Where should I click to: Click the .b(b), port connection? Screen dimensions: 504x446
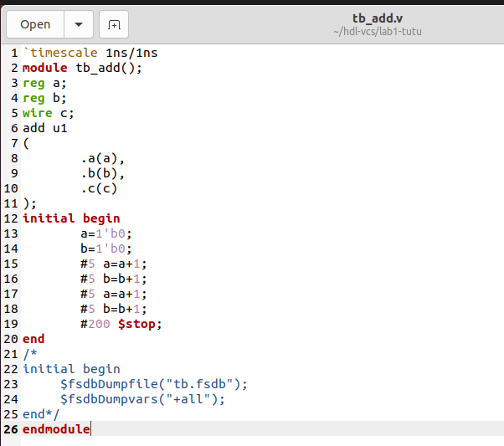[102, 173]
